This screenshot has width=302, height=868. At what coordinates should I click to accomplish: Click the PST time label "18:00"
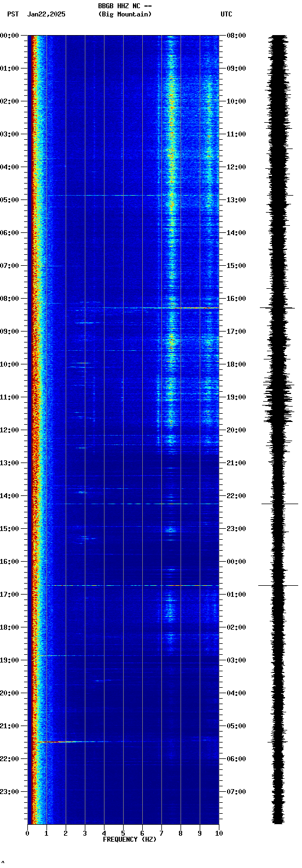coord(9,627)
